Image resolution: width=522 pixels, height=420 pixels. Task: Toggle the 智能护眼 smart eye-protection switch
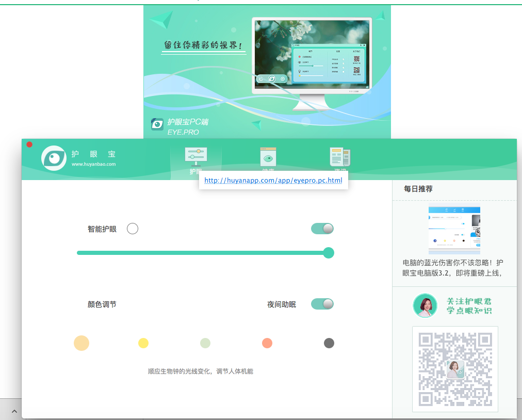pos(321,228)
